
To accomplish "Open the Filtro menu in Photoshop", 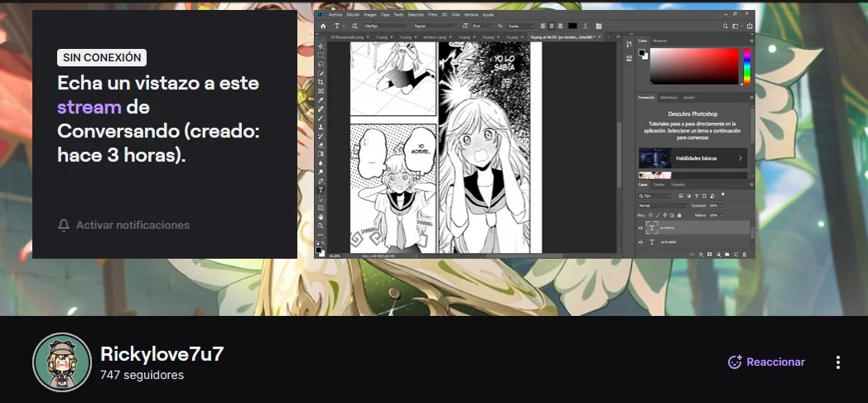I will click(x=432, y=14).
